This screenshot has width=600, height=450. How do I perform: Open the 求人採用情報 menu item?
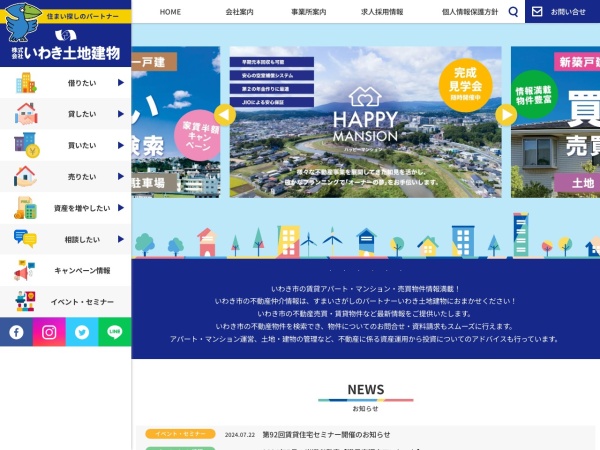(x=382, y=12)
